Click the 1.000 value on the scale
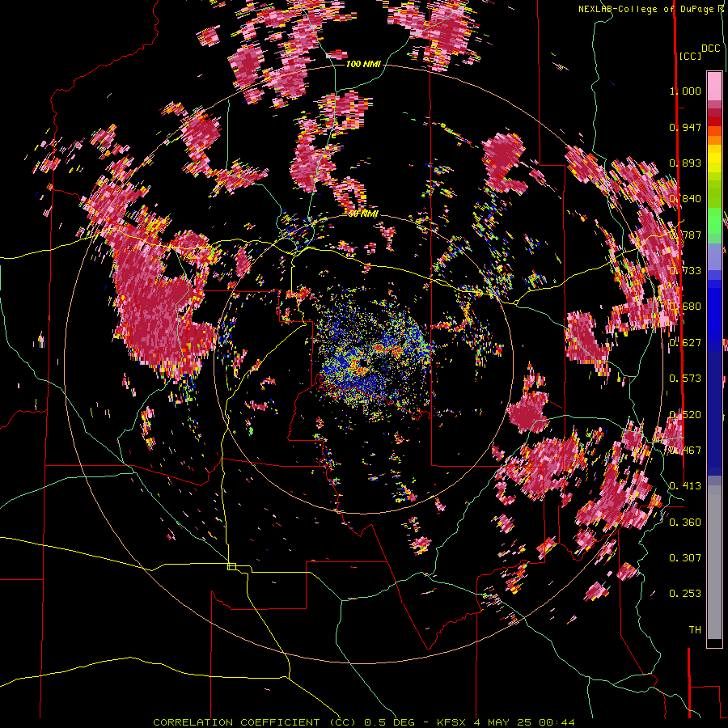 point(685,91)
